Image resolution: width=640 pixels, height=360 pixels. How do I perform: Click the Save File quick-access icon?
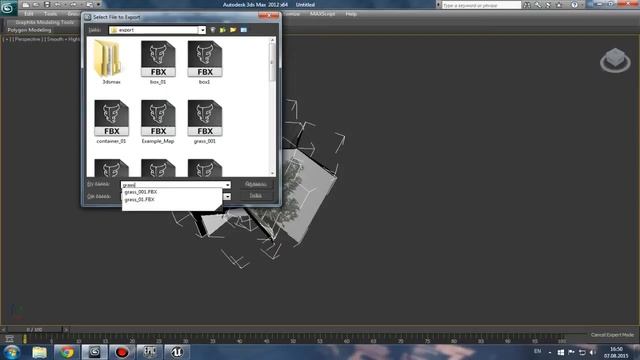[47, 5]
